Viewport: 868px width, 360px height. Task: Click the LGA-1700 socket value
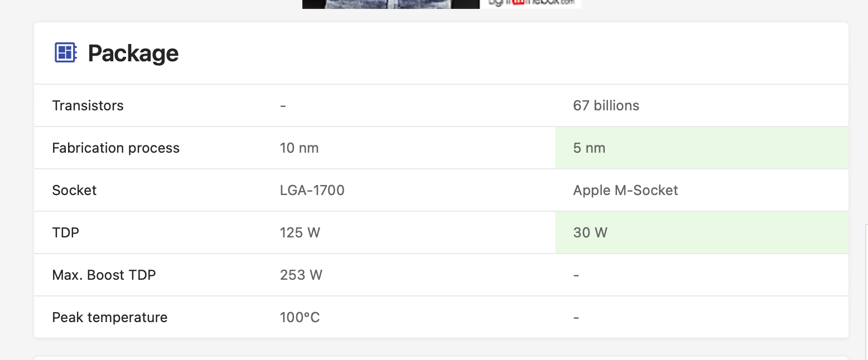(312, 190)
